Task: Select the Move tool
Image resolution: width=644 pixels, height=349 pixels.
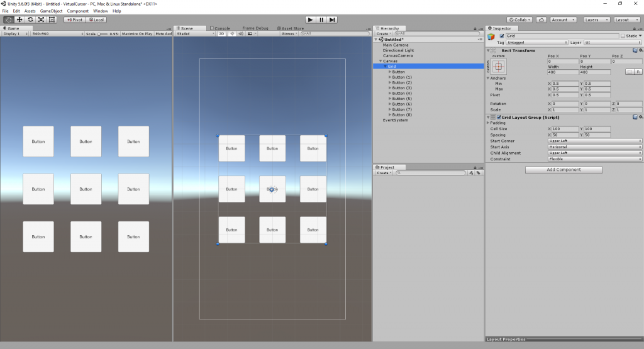Action: click(x=19, y=19)
